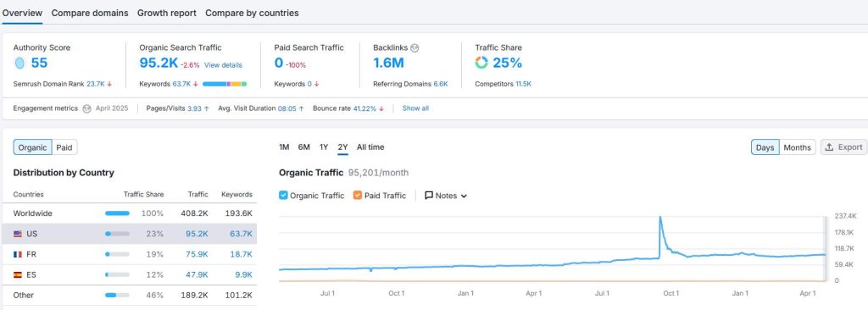
Task: Select 1Y time range
Action: tap(324, 147)
